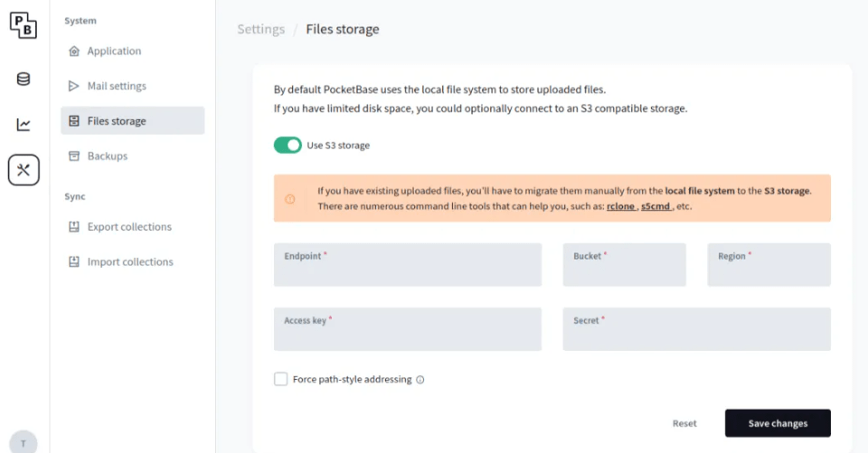
Task: Go to Mail settings
Action: 117,87
